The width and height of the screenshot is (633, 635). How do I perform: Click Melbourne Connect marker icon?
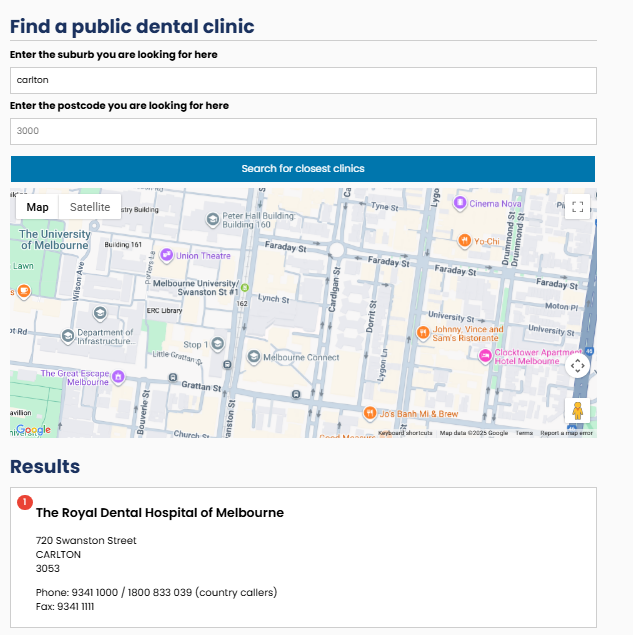[x=254, y=357]
